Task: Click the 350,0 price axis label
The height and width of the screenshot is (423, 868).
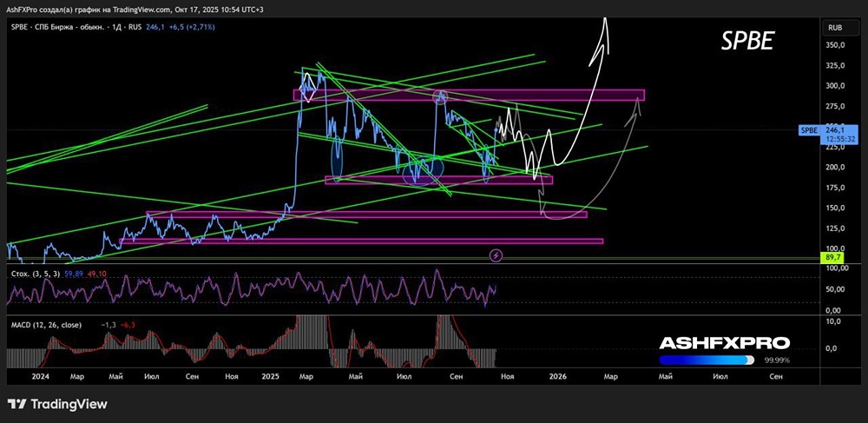Action: coord(835,45)
